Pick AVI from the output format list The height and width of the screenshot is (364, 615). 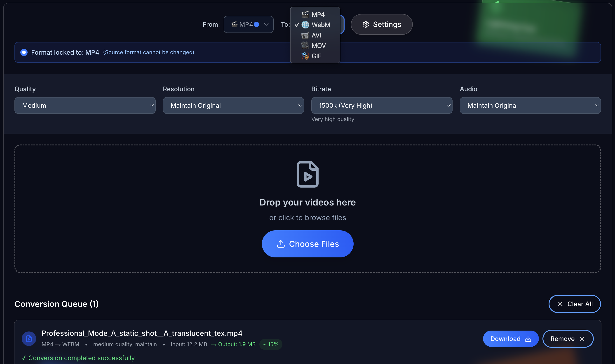(315, 35)
